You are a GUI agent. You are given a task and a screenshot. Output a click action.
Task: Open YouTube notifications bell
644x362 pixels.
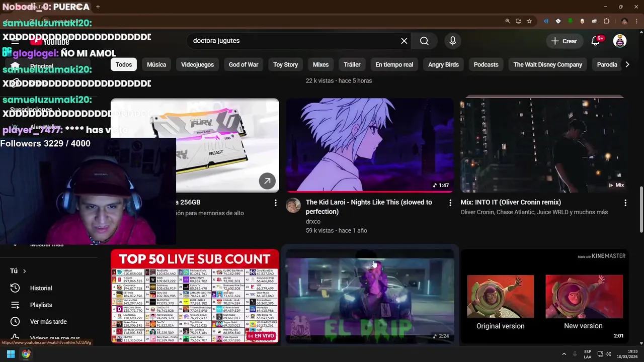596,41
